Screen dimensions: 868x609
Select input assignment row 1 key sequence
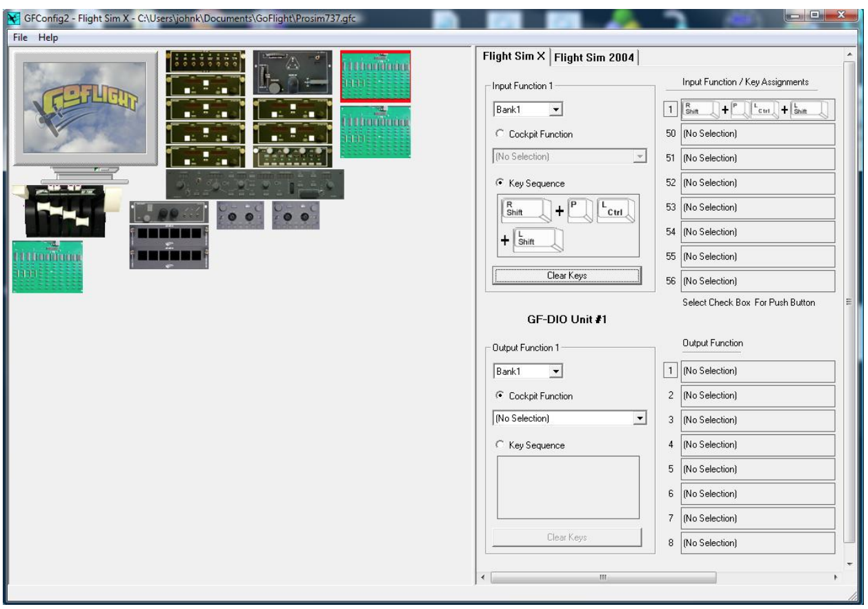(758, 109)
